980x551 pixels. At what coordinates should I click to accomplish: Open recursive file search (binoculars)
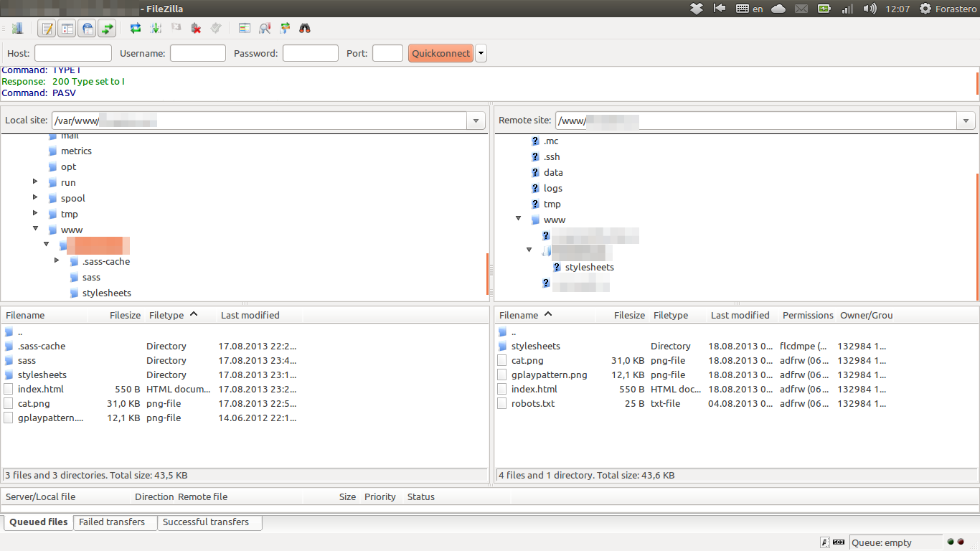pos(305,29)
